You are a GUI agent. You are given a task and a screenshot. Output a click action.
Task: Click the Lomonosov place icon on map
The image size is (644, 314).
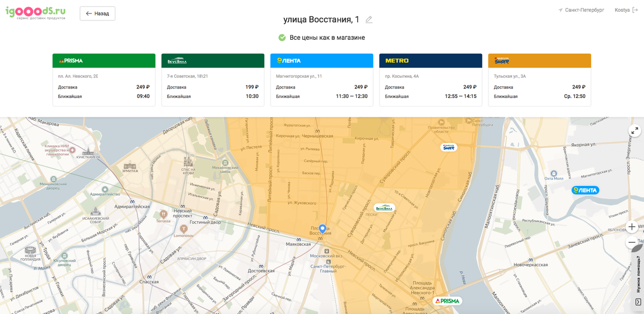pos(183,228)
